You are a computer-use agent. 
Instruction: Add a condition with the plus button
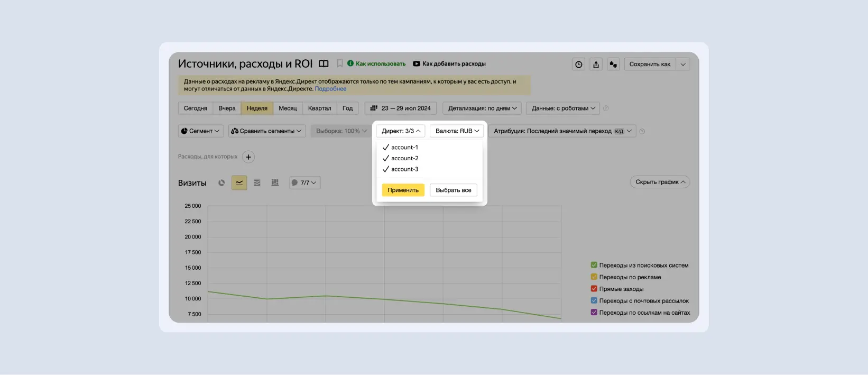point(248,157)
